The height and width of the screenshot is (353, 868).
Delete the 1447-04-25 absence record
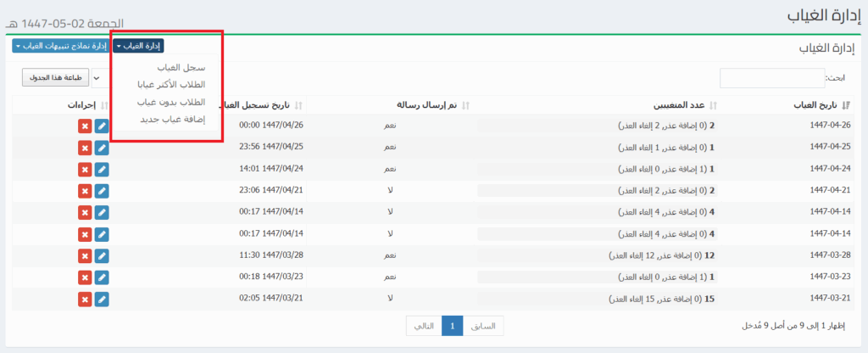point(85,147)
